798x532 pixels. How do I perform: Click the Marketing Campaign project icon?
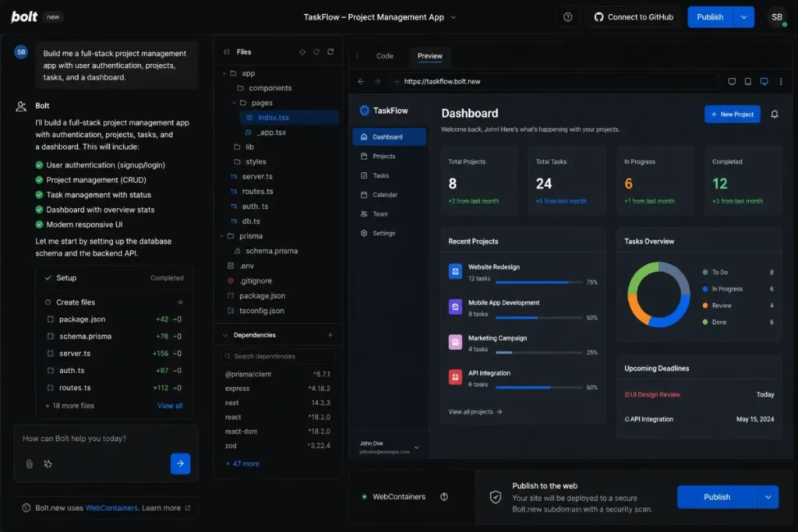[x=455, y=342]
